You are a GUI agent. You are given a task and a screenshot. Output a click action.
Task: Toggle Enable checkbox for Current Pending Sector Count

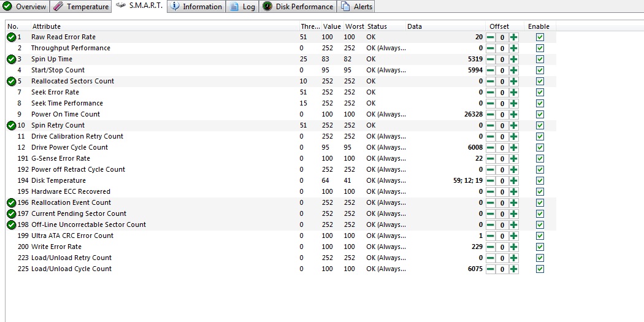tap(540, 213)
